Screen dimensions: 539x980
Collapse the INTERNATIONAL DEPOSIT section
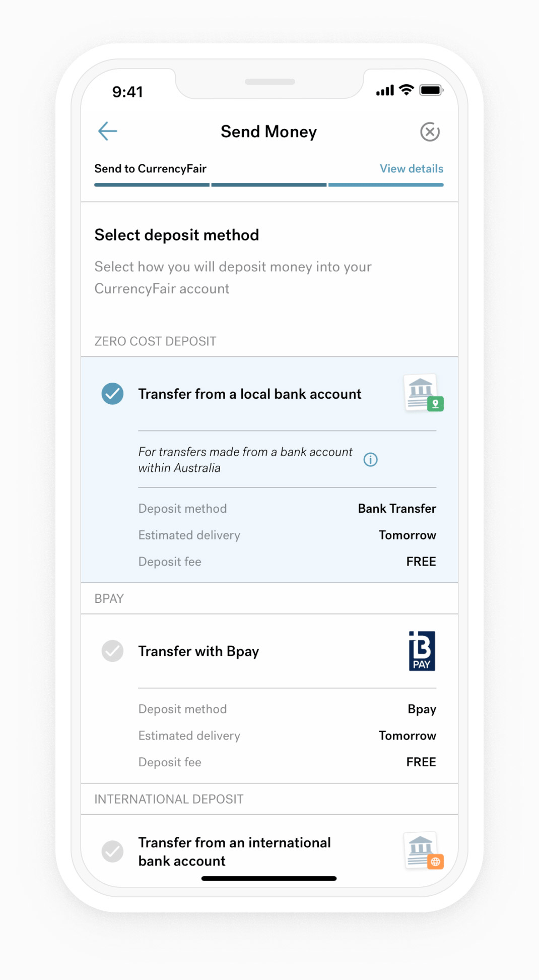tap(168, 799)
